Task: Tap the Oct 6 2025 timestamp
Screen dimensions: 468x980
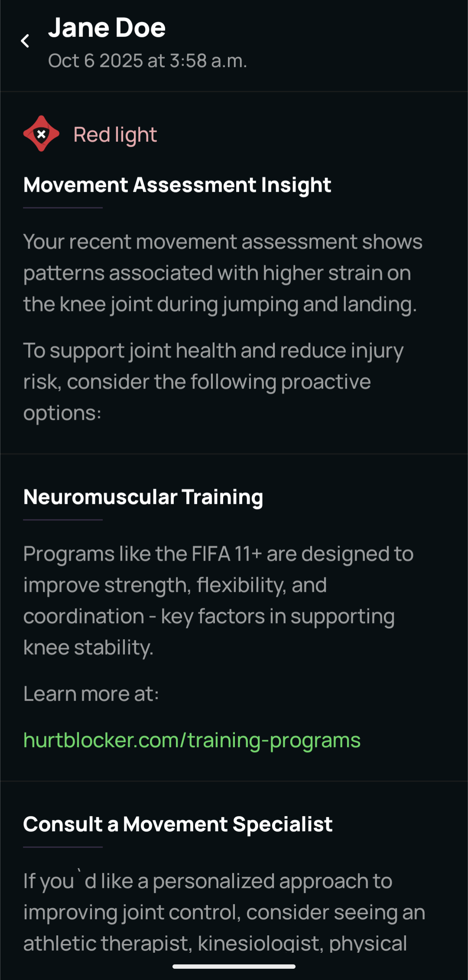Action: (x=147, y=61)
